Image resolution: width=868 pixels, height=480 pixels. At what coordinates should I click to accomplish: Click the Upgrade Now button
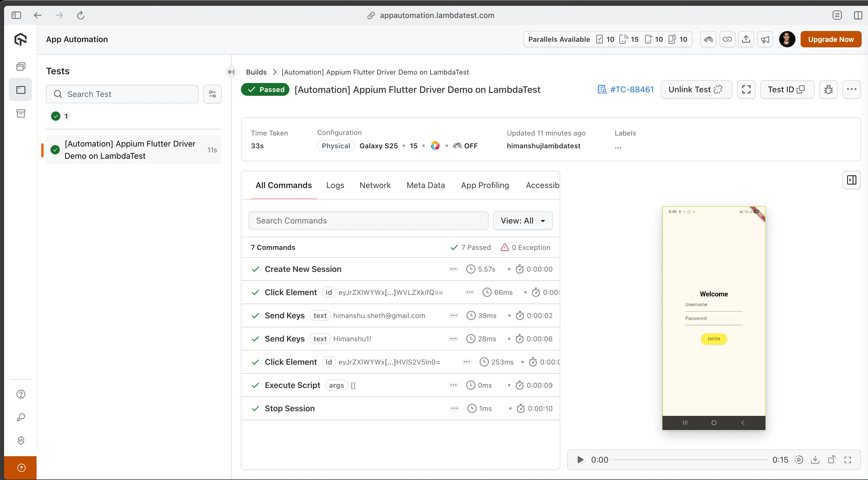click(x=831, y=39)
